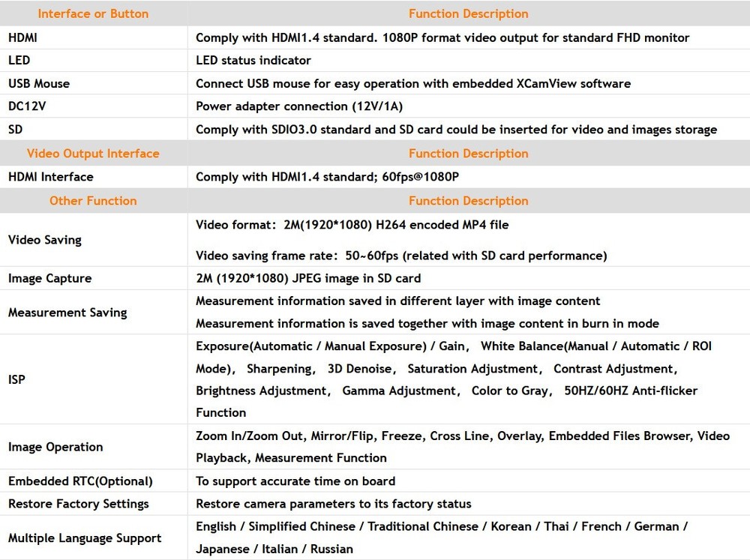The width and height of the screenshot is (750, 560).
Task: Click 'To support accurate time on board'
Action: [295, 481]
